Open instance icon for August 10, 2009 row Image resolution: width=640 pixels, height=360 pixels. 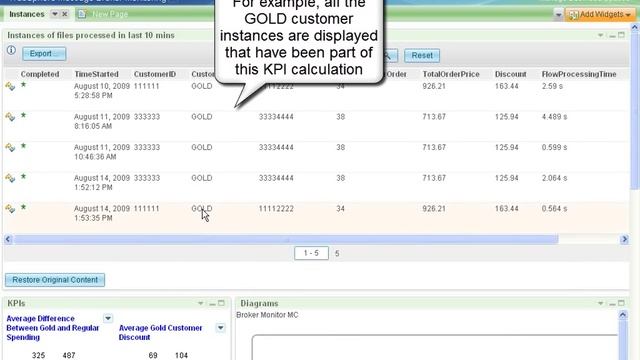coord(10,87)
